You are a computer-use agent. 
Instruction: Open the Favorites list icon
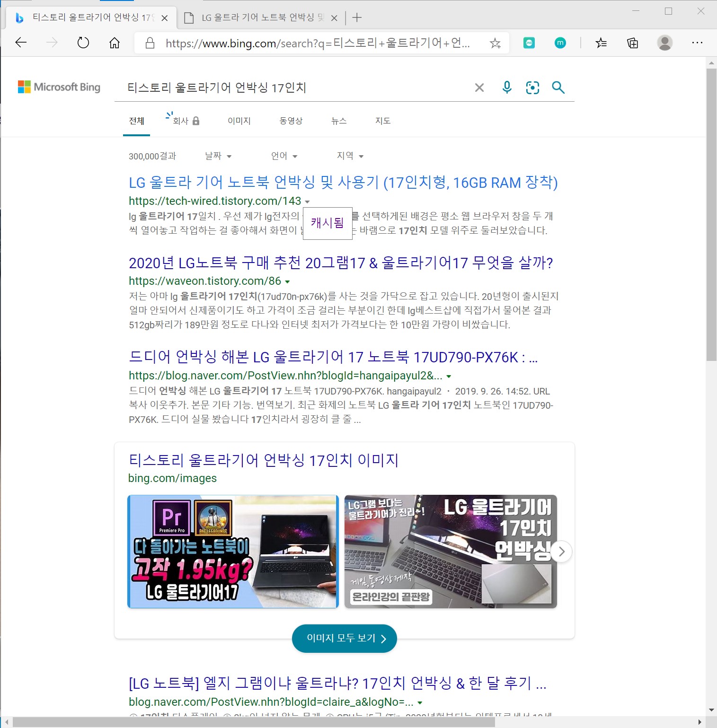click(601, 43)
